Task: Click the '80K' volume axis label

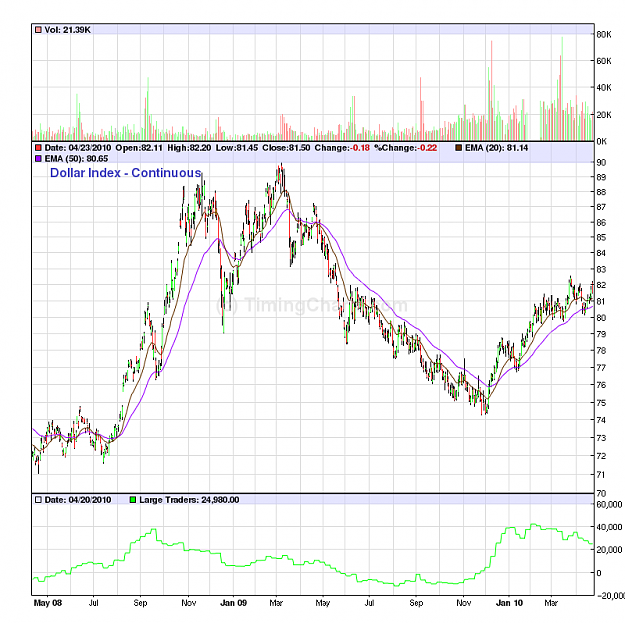Action: pyautogui.click(x=604, y=34)
